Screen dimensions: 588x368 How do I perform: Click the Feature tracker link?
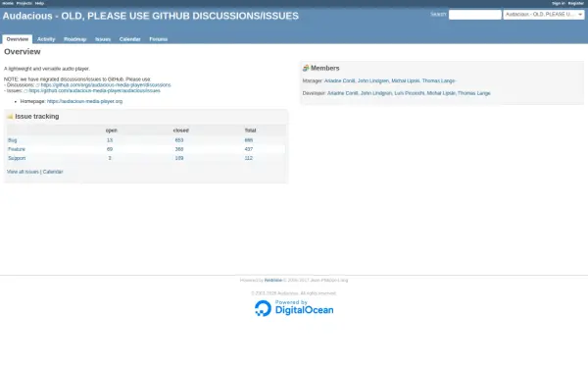click(17, 149)
